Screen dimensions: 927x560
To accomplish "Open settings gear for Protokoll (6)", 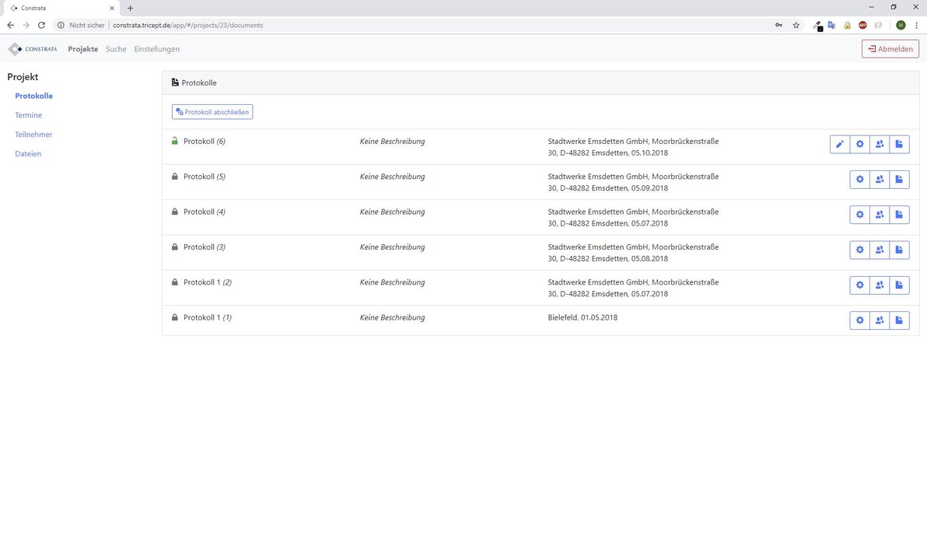I will [x=859, y=144].
